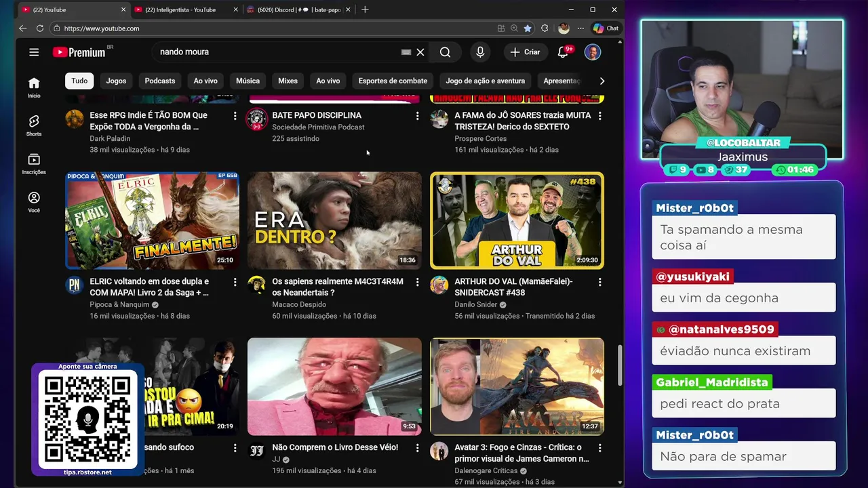Screen dimensions: 868x488
Task: Open a new browser tab
Action: [x=365, y=9]
